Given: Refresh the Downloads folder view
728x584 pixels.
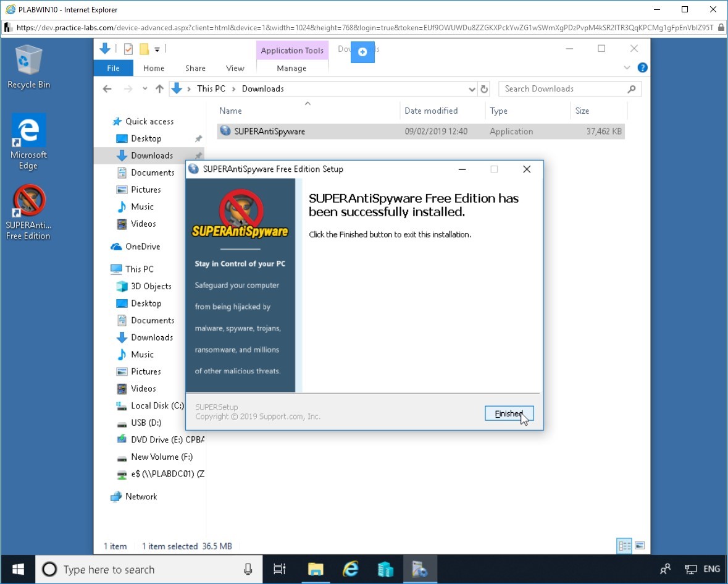Looking at the screenshot, I should point(484,89).
